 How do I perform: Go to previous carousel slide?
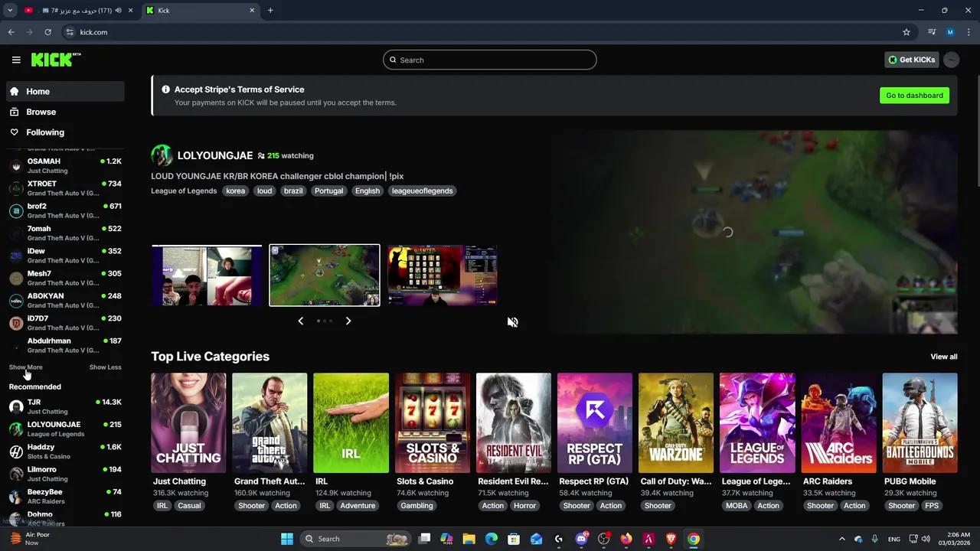pyautogui.click(x=300, y=321)
